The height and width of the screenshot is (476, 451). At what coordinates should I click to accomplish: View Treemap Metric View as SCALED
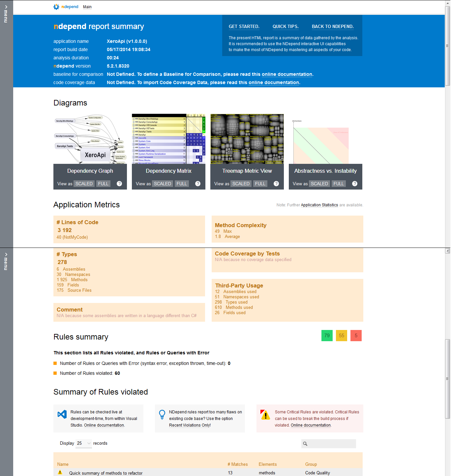pos(241,184)
